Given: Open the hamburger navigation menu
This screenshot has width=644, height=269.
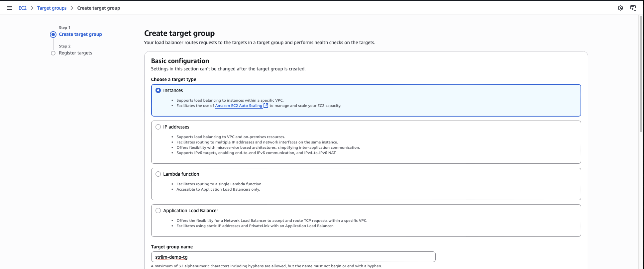Looking at the screenshot, I should (x=10, y=8).
